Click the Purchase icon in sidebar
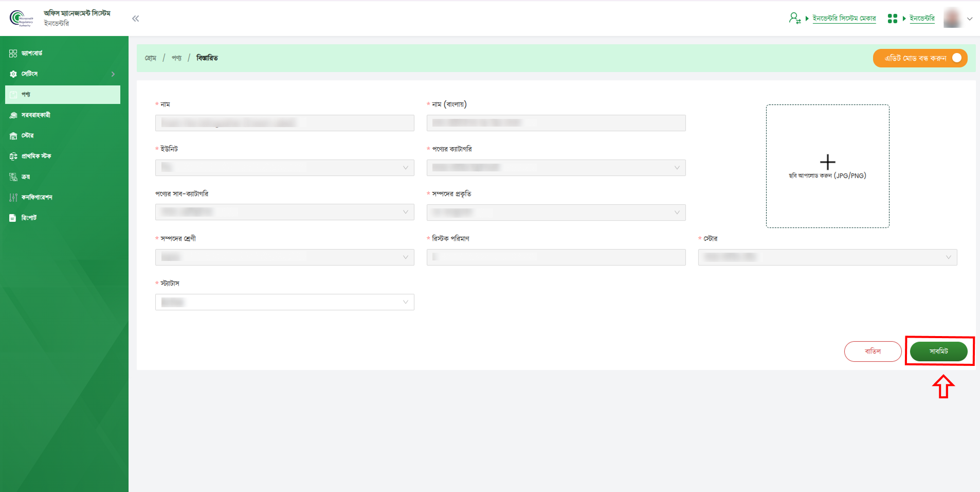This screenshot has height=492, width=980. coord(13,177)
